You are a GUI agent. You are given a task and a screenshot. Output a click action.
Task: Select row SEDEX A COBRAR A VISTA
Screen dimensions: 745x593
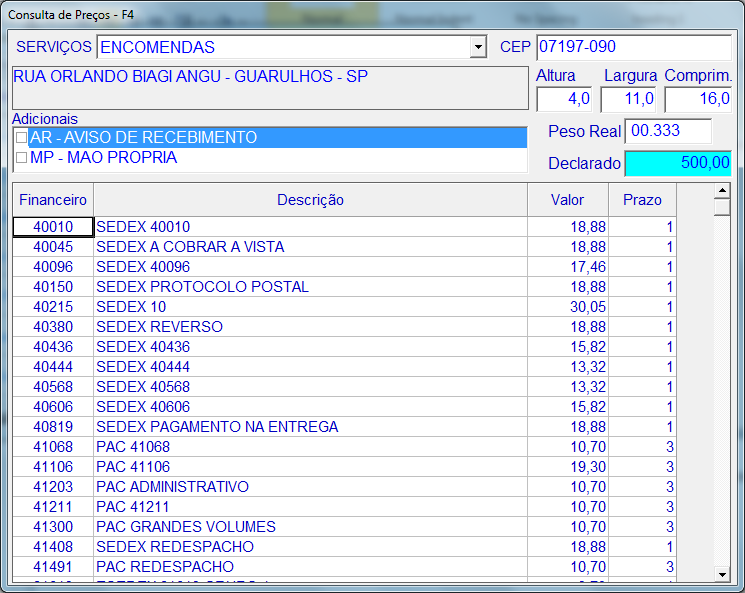344,247
